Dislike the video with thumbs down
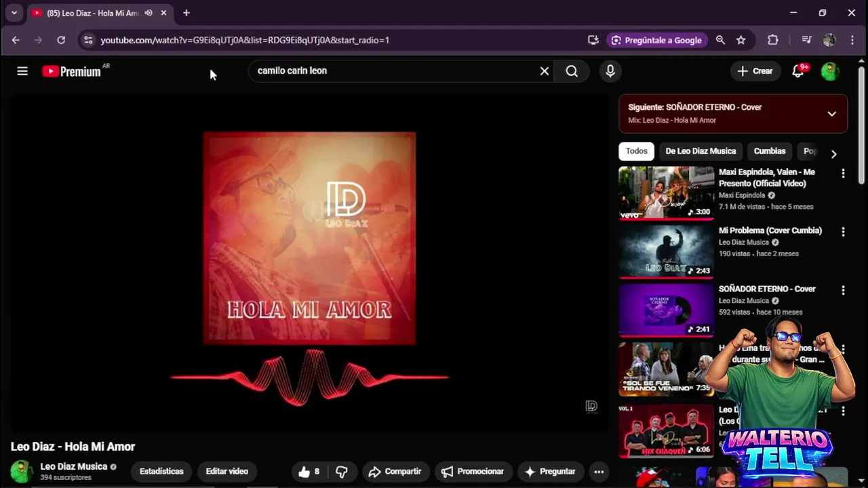Screen dimensions: 868x488 pyautogui.click(x=342, y=472)
